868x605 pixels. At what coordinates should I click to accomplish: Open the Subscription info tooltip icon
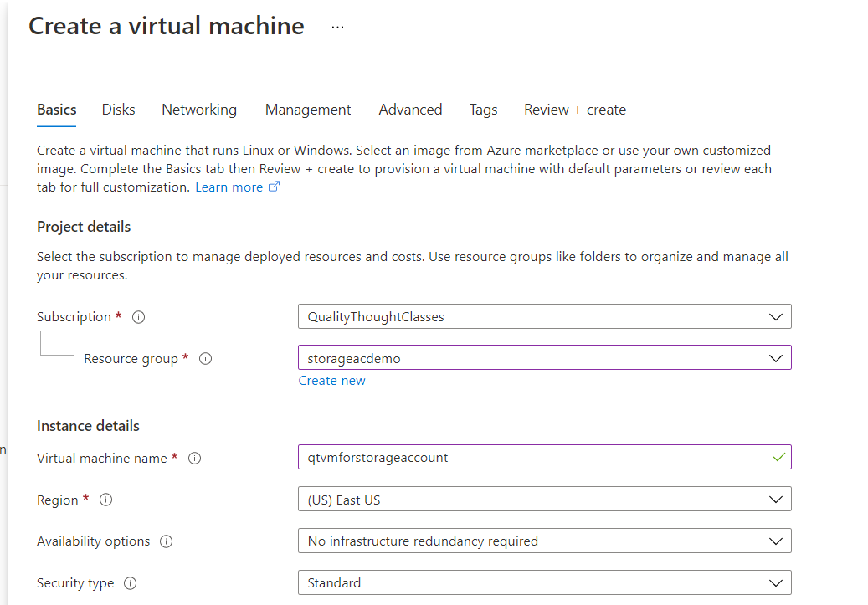coord(139,317)
